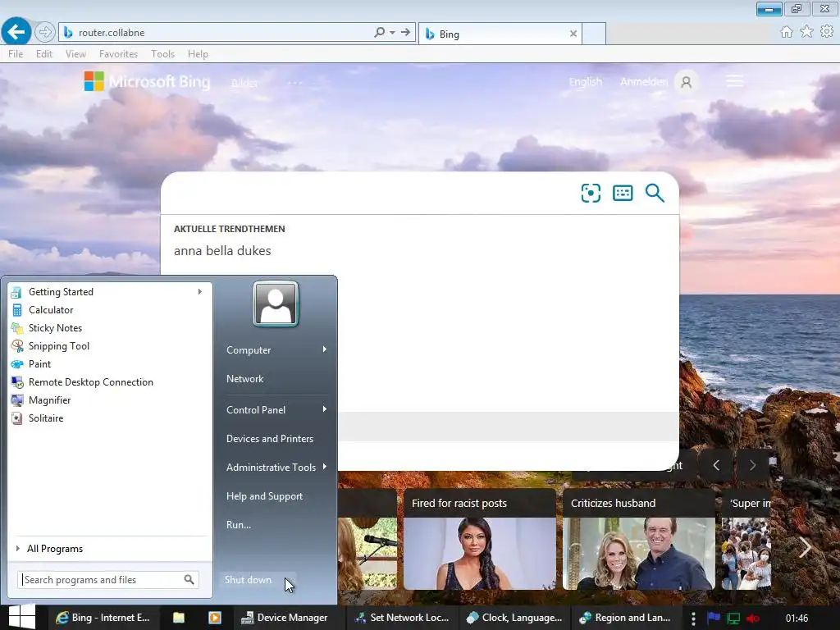Open a new blank browser tab
This screenshot has width=840, height=630.
[594, 34]
